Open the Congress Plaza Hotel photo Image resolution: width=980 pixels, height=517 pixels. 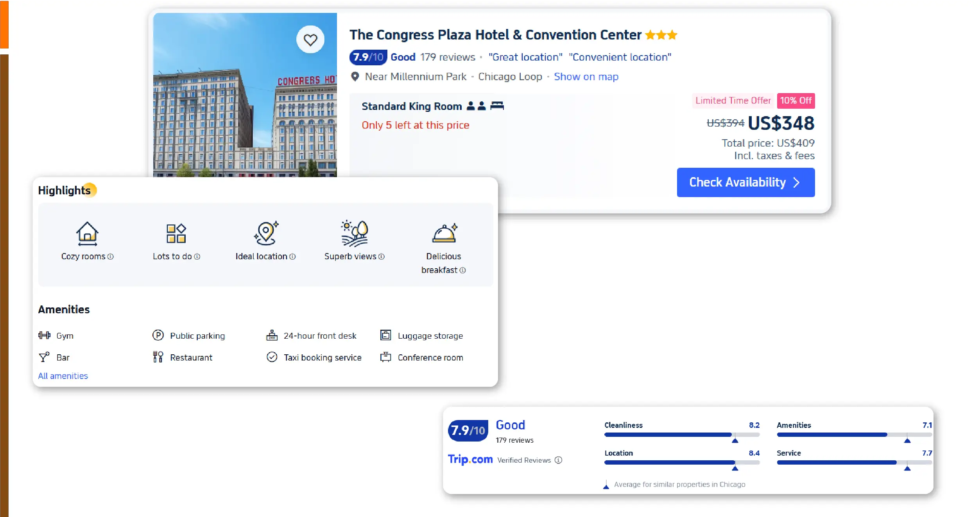(245, 95)
